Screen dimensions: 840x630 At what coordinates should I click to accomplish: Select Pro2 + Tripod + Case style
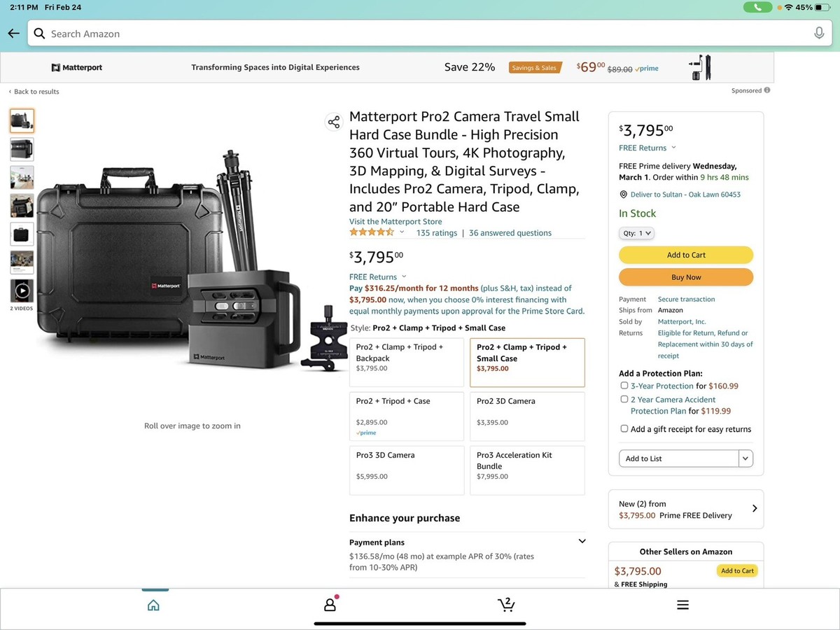[x=407, y=416]
